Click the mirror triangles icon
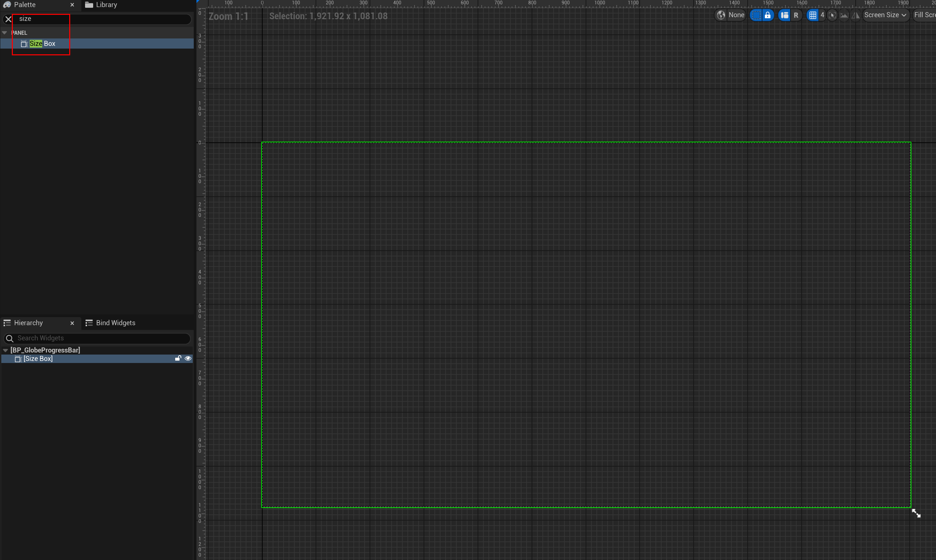Screen dimensions: 936x560 pyautogui.click(x=856, y=15)
